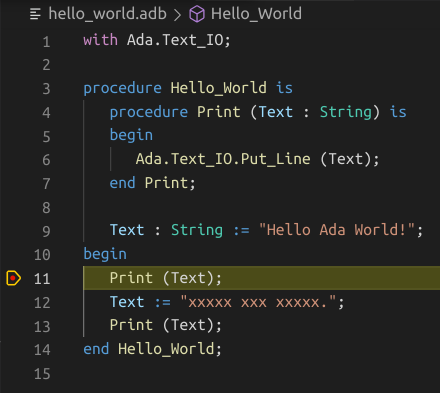440x393 pixels.
Task: Click line number 15 in the gutter
Action: (x=42, y=374)
